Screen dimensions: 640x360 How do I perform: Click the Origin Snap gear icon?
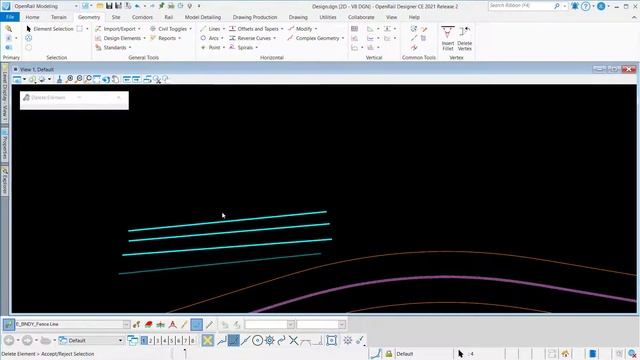(269, 340)
